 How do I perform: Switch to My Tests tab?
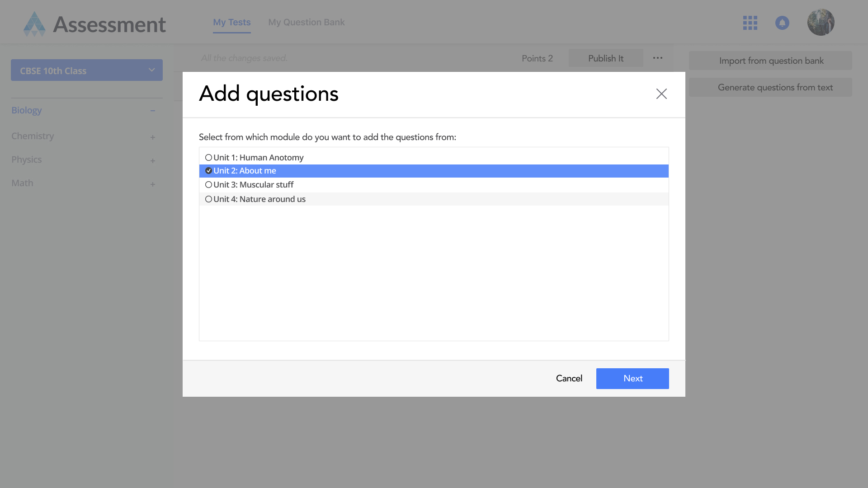click(231, 23)
